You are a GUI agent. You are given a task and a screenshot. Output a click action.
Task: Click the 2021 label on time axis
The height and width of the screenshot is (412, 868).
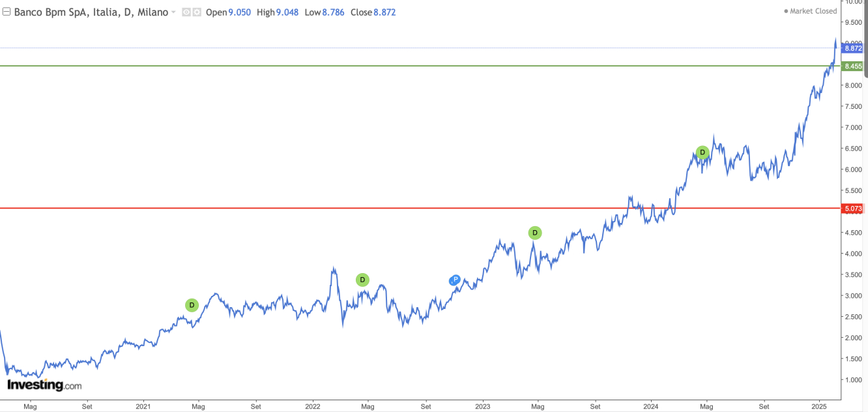coord(143,406)
